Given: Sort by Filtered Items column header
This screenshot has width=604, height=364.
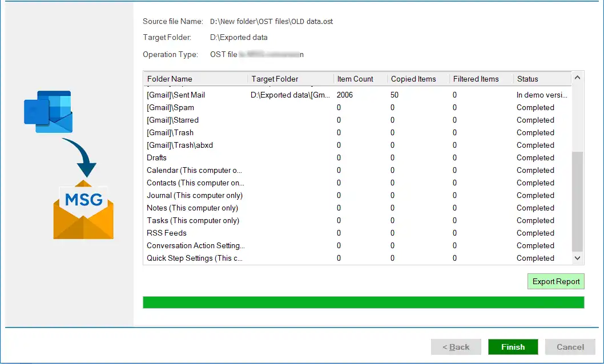Looking at the screenshot, I should pos(481,79).
